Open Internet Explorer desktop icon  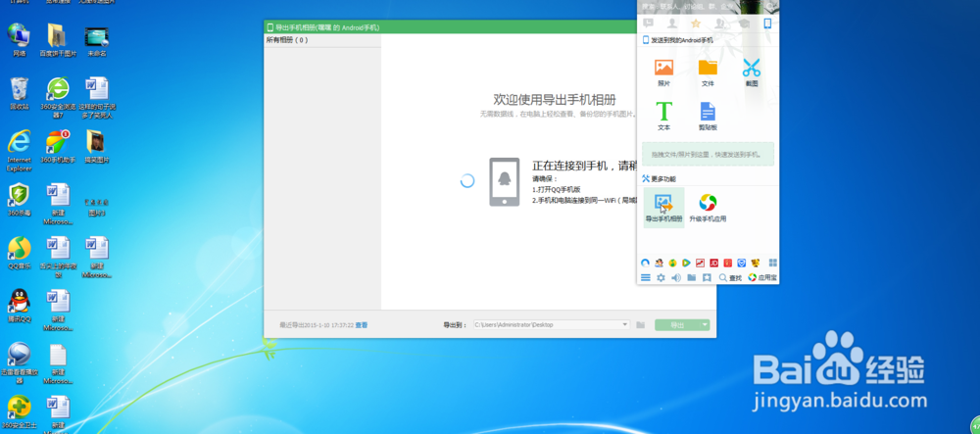[20, 151]
